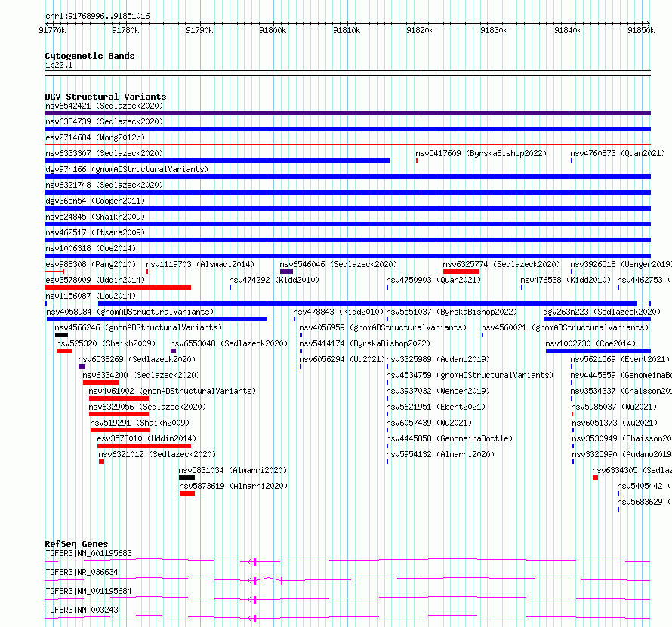Open the nsv525320 (Shaikh2009) label
Viewport: 672px width, 627px height.
[x=106, y=343]
